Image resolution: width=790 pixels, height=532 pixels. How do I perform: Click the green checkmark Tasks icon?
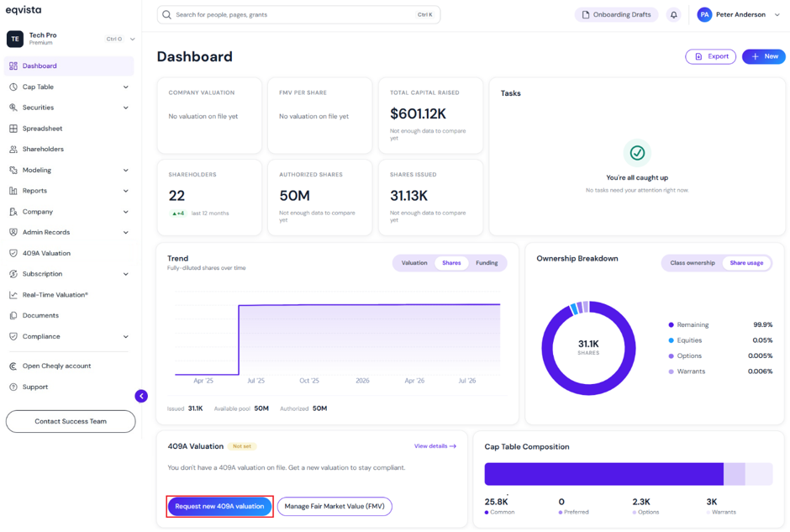(637, 153)
